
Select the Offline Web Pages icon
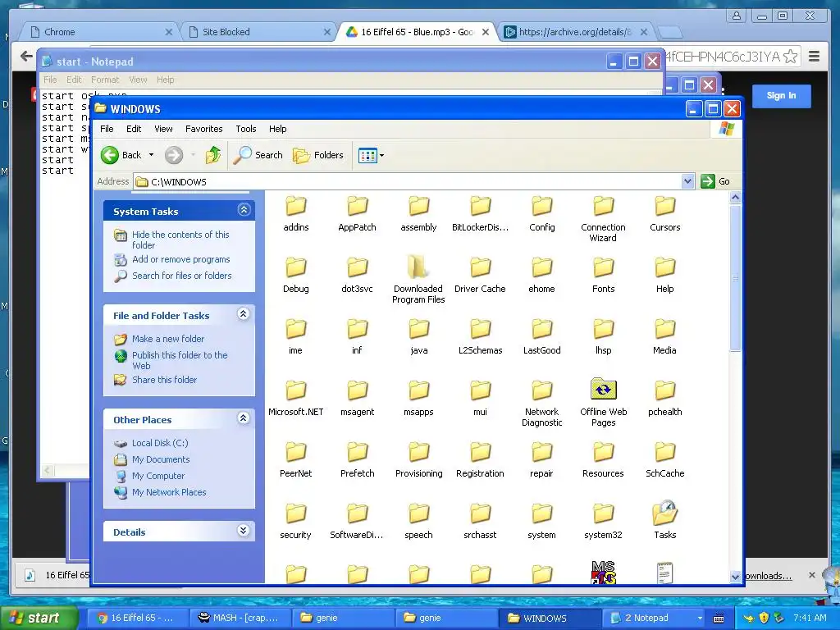pyautogui.click(x=603, y=390)
